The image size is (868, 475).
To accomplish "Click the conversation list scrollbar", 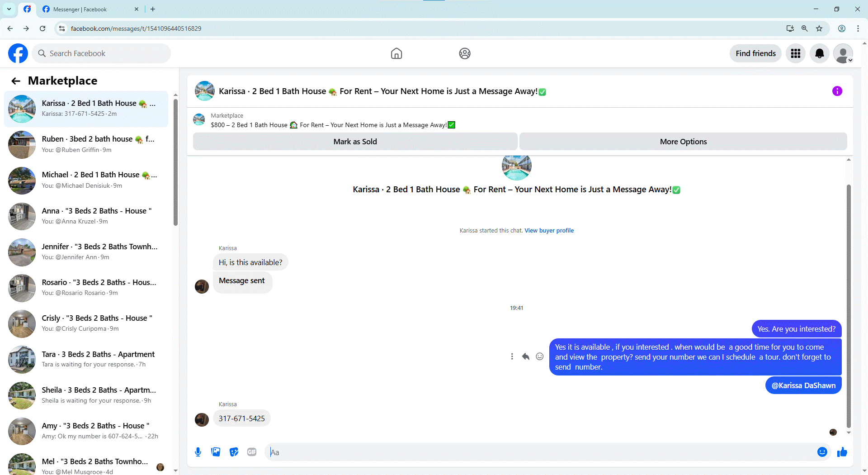I will click(x=175, y=163).
